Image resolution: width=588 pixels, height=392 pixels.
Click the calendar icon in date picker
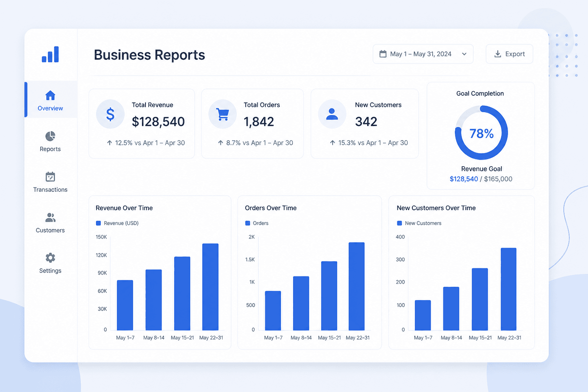pyautogui.click(x=383, y=54)
